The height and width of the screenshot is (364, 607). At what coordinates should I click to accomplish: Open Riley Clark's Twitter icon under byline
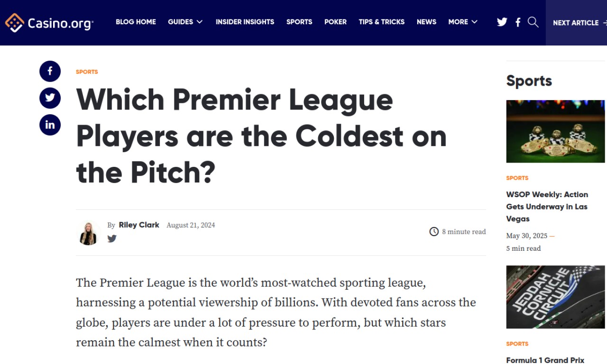(x=112, y=238)
